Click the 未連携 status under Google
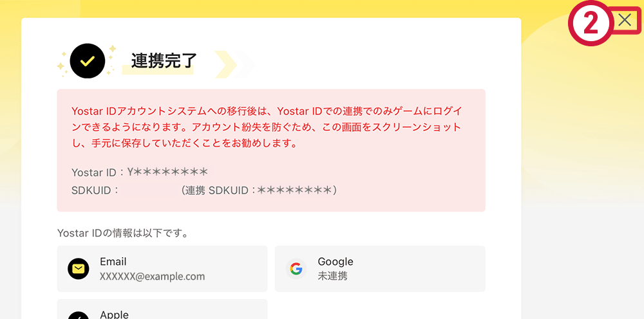Screen dimensions: 644x319 tap(332, 277)
